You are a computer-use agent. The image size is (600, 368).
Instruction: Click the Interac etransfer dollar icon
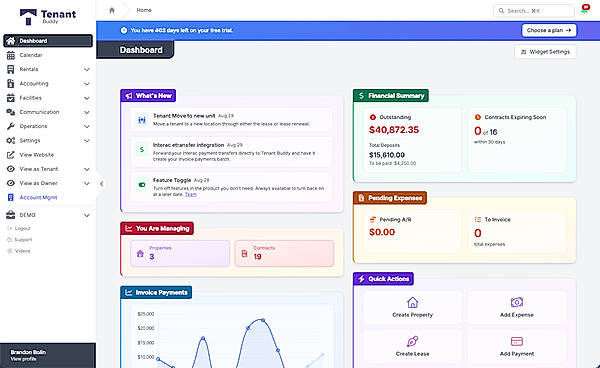point(142,149)
